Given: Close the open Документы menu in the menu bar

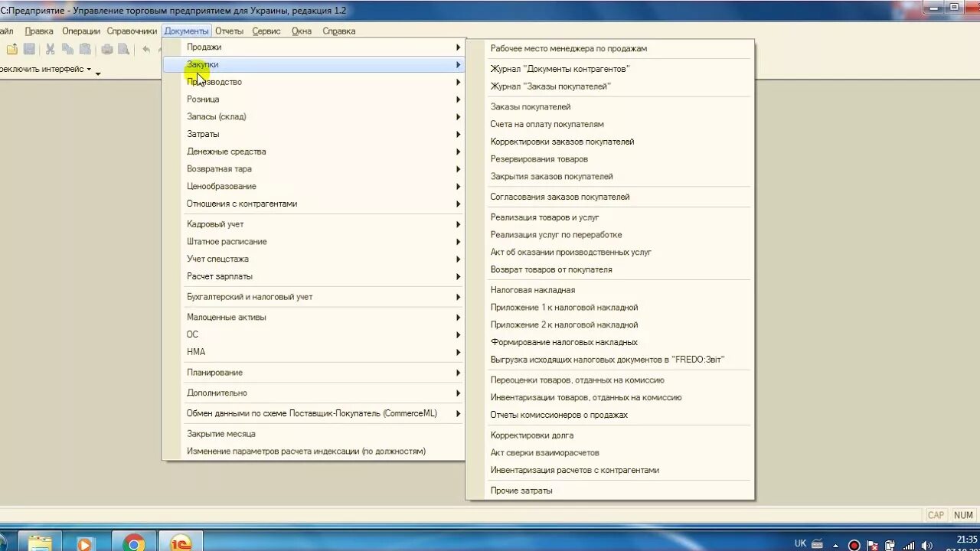Looking at the screenshot, I should tap(186, 31).
